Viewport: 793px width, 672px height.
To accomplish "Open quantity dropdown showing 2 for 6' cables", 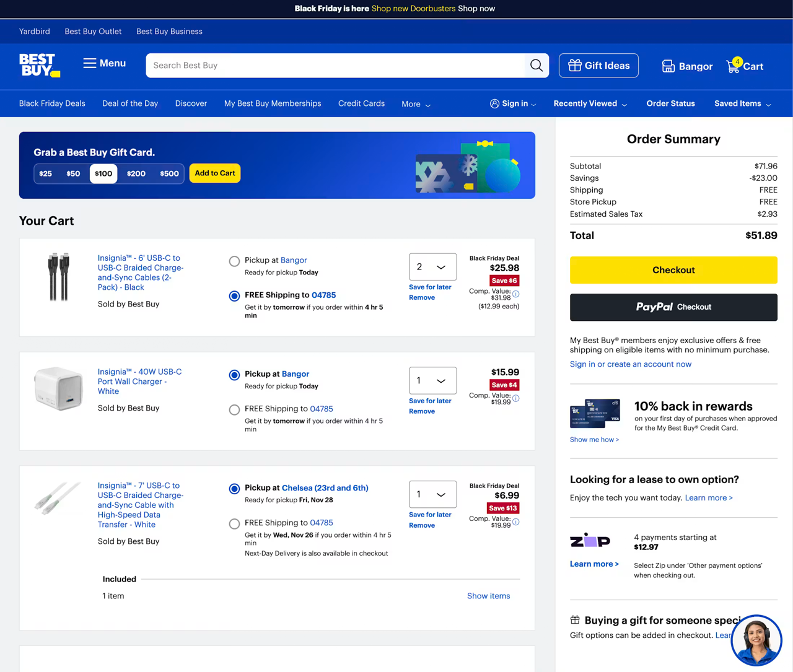I will click(432, 267).
